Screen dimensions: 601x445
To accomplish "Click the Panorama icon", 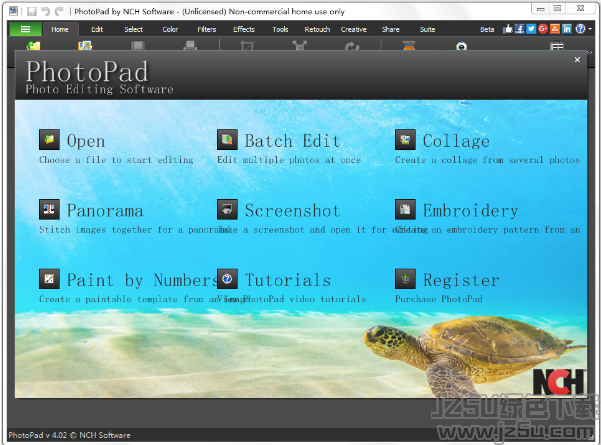I will pos(49,209).
